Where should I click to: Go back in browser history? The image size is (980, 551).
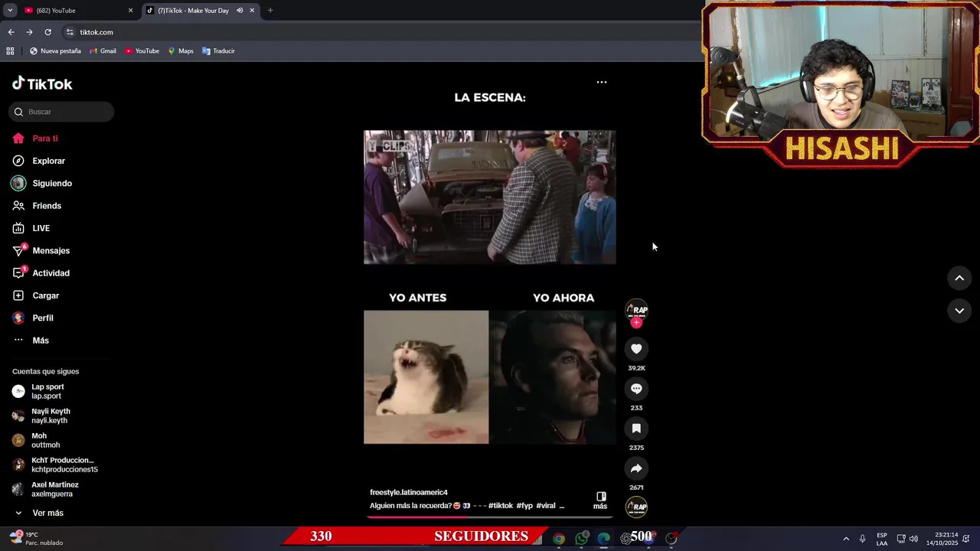11,32
